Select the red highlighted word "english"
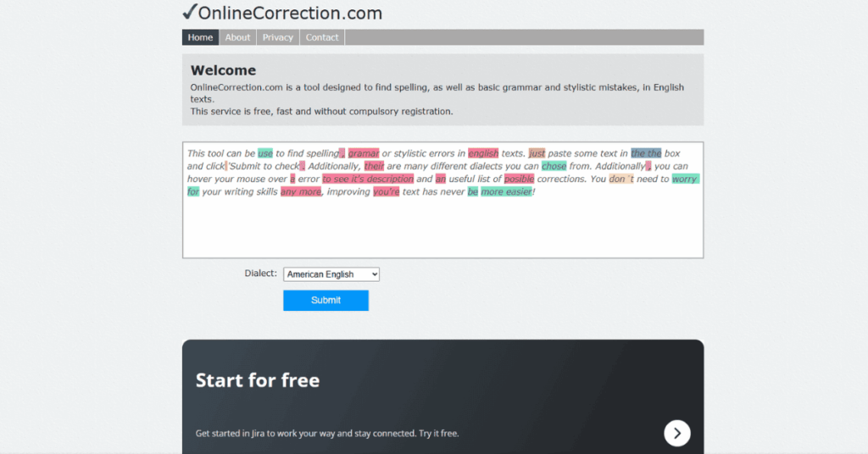Screen dimensions: 868x454 click(x=483, y=153)
